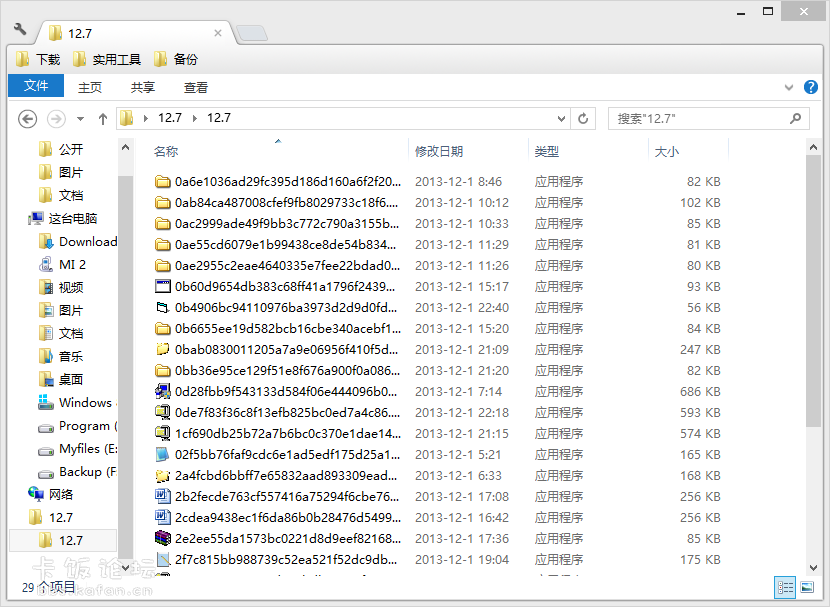The height and width of the screenshot is (607, 830).
Task: Switch to the 查看 ribbon tab
Action: click(196, 87)
